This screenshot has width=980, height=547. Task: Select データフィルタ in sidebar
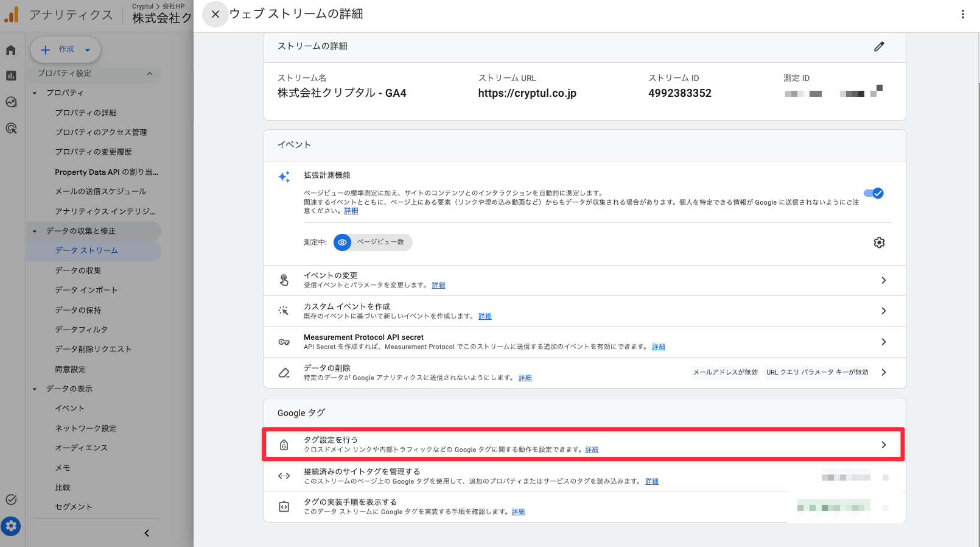(82, 330)
